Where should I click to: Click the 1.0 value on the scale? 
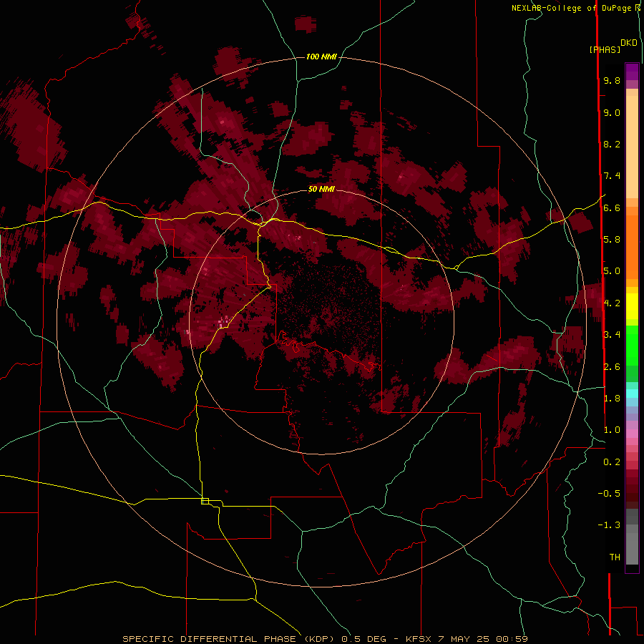(612, 430)
